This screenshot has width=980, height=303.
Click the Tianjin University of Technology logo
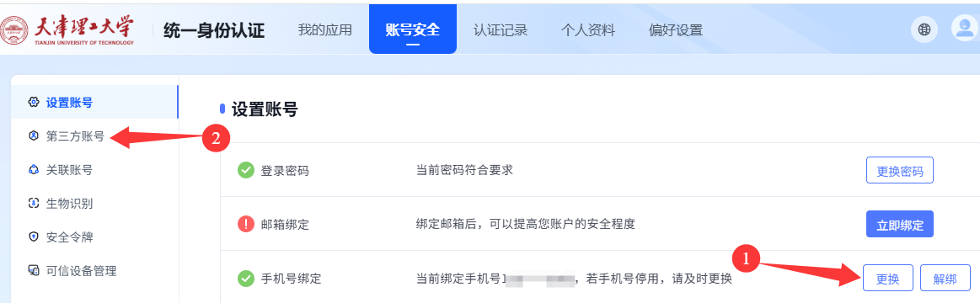(x=67, y=29)
